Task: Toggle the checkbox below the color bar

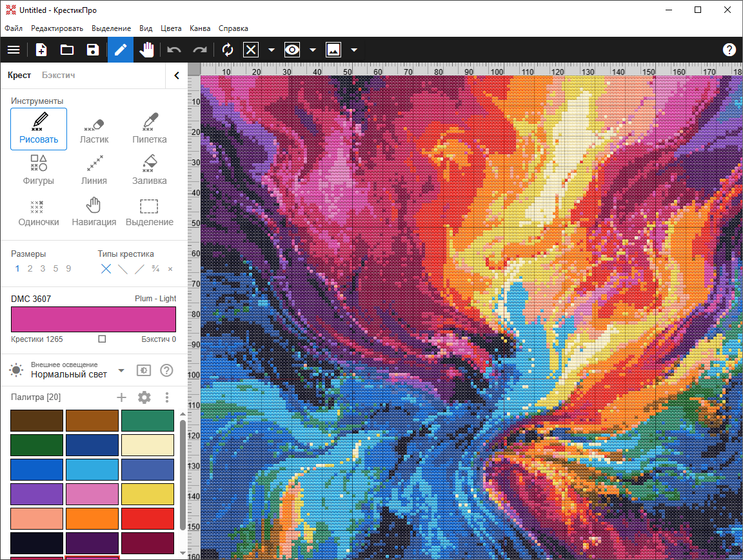Action: click(x=102, y=339)
